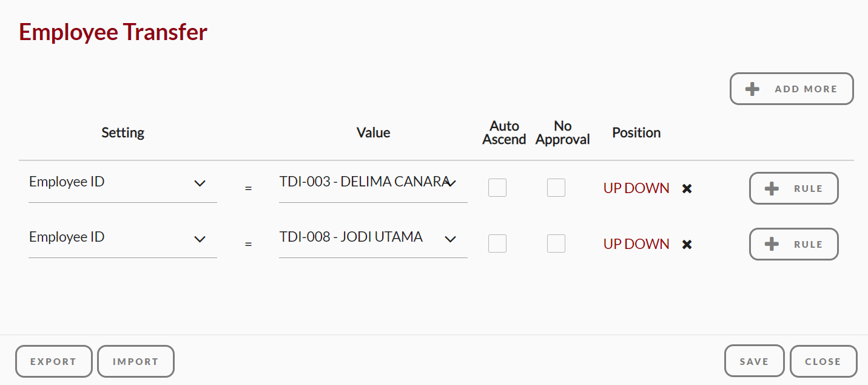This screenshot has height=385, width=868.
Task: Add a new rule with ADD MORE
Action: coord(792,89)
